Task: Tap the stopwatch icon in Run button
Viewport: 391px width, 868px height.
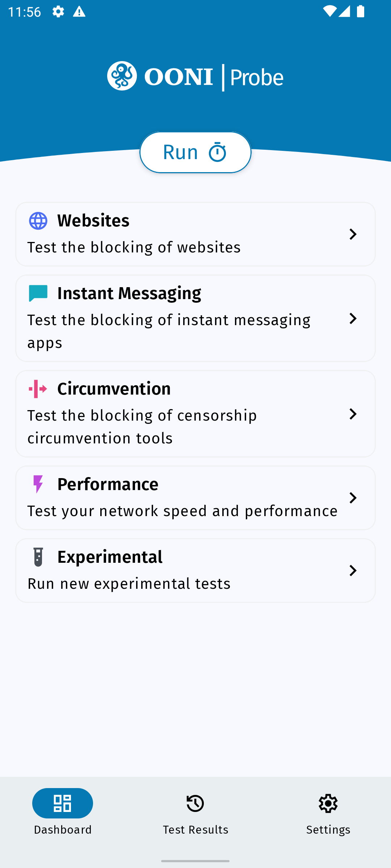Action: click(x=218, y=152)
